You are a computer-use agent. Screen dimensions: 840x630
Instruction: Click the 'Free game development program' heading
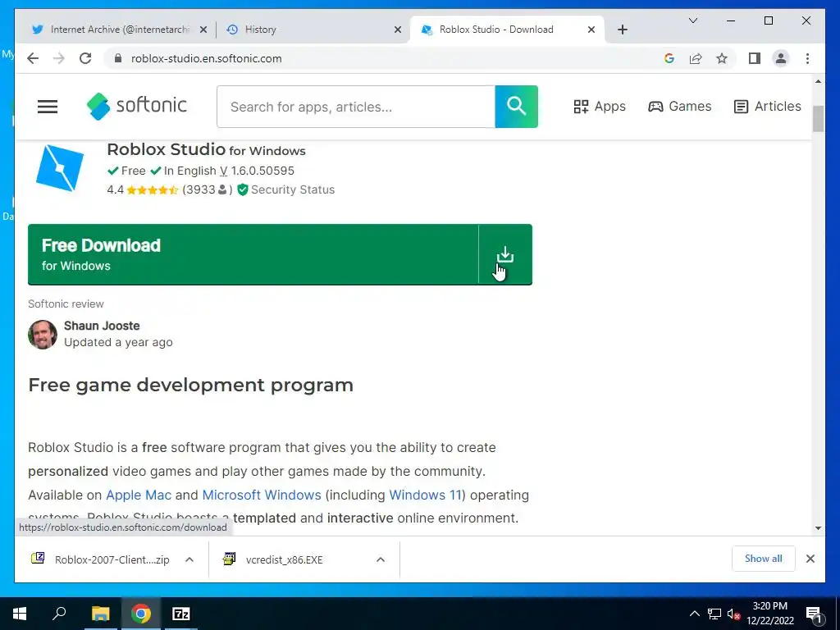pos(190,386)
